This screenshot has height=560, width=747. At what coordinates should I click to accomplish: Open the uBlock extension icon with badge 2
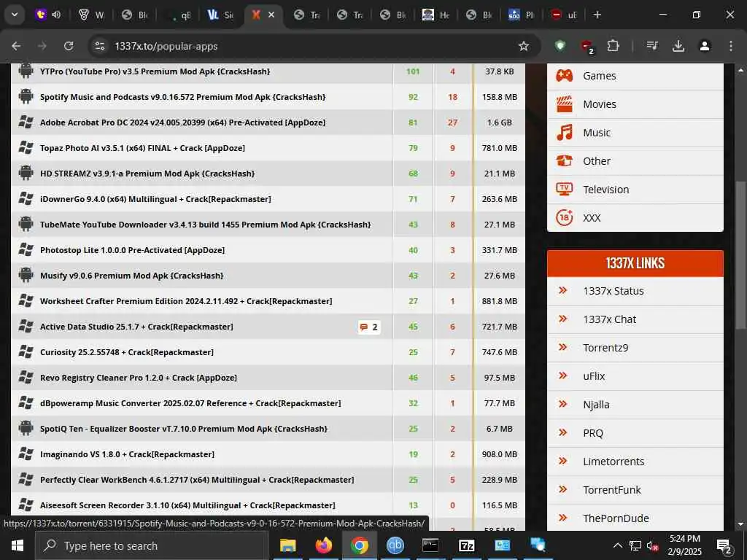click(587, 47)
